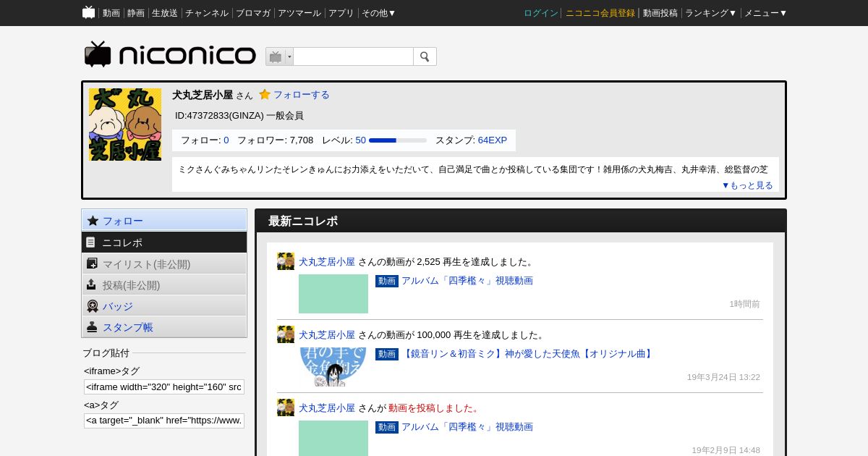Click 犬丸芝居小屋 name in 100,000 再生 entry
This screenshot has height=456, width=868.
pos(327,335)
